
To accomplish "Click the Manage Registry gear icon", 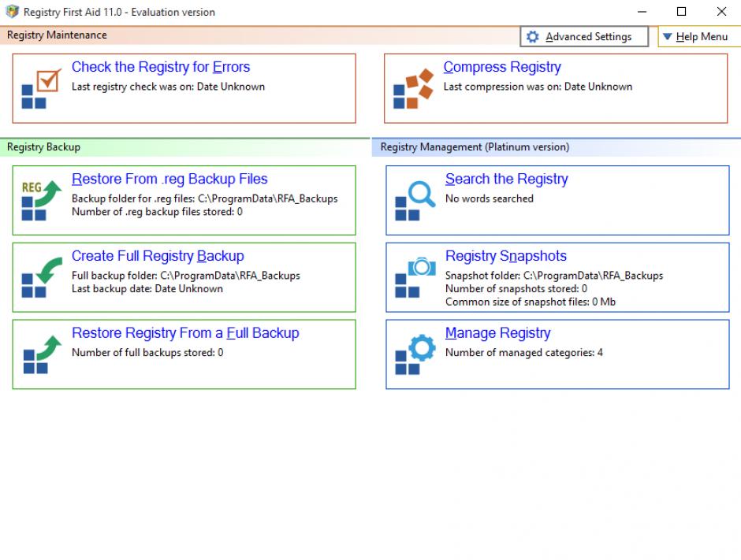I will [x=415, y=354].
